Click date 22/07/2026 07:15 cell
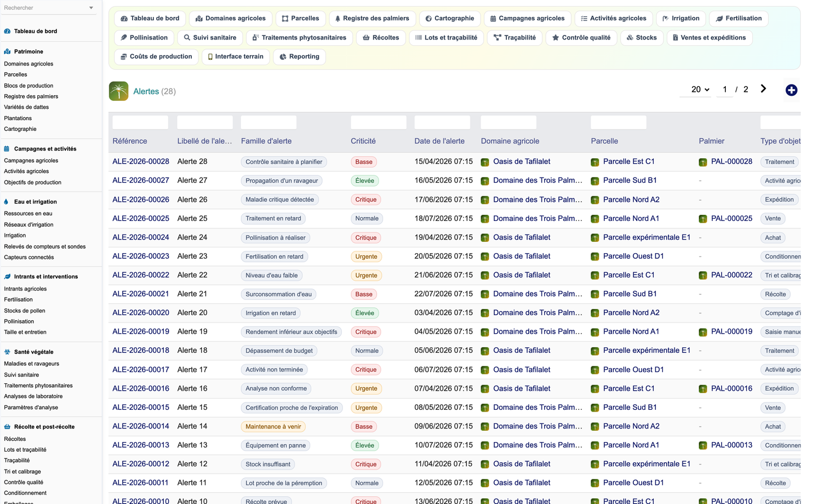The width and height of the screenshot is (815, 504). [x=443, y=294]
